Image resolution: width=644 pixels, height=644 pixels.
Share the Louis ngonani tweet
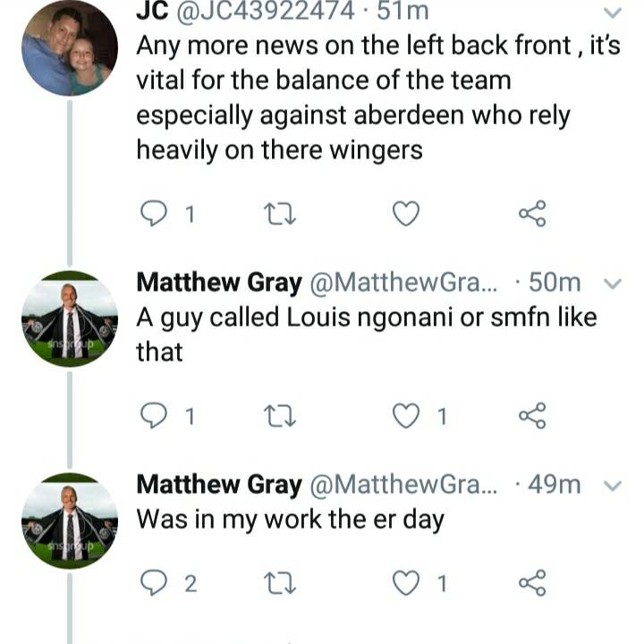(x=532, y=416)
